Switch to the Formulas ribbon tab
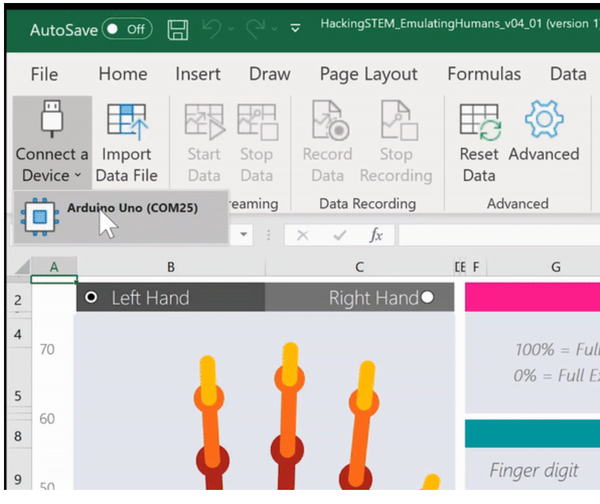The height and width of the screenshot is (504, 600). tap(484, 74)
